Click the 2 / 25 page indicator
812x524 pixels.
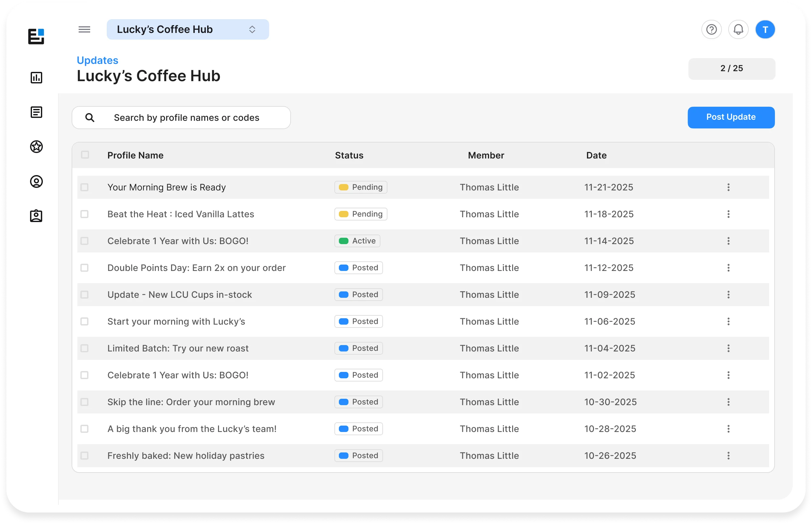click(732, 69)
